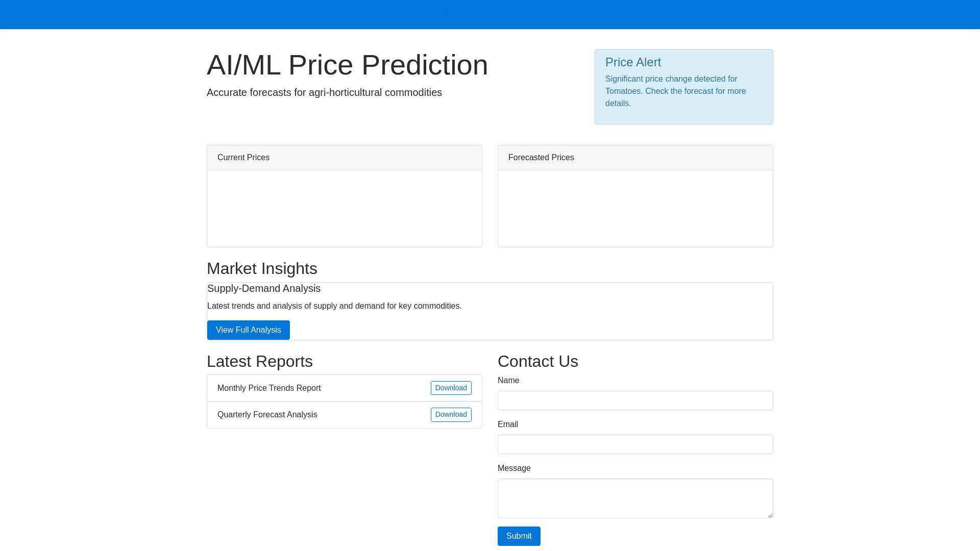Screen dimensions: 980x551
Task: Click the Supply-Demand Analysis title
Action: [264, 289]
